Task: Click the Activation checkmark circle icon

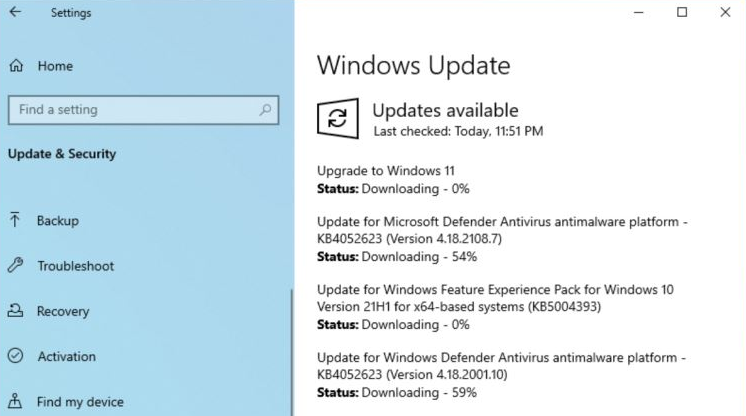Action: click(15, 356)
